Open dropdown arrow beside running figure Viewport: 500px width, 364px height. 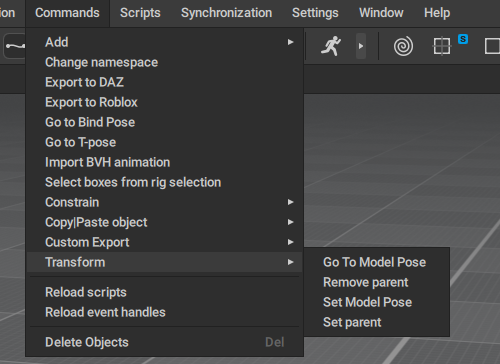click(361, 46)
